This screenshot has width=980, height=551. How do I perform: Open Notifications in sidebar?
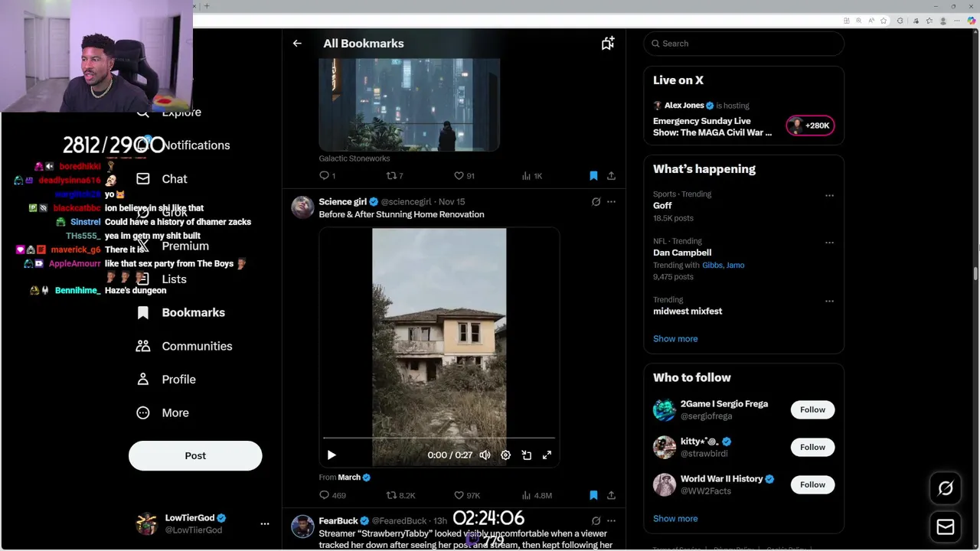[x=195, y=145]
